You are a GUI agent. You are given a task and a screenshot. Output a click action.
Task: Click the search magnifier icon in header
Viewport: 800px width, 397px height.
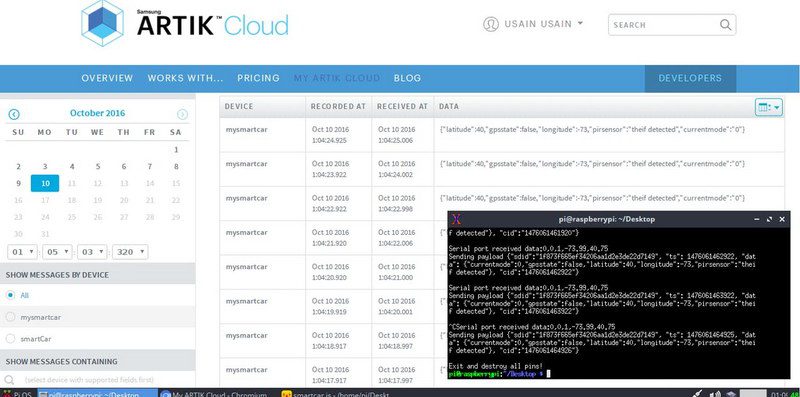pyautogui.click(x=725, y=24)
